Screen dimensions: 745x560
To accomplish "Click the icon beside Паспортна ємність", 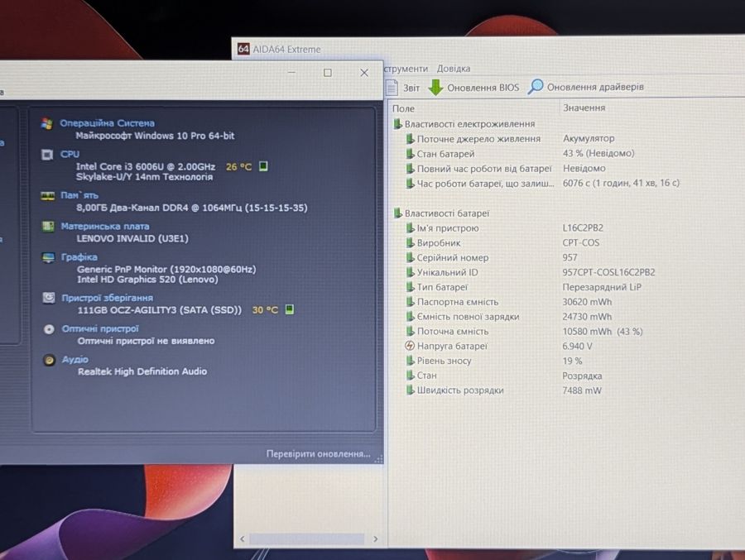I will click(410, 302).
